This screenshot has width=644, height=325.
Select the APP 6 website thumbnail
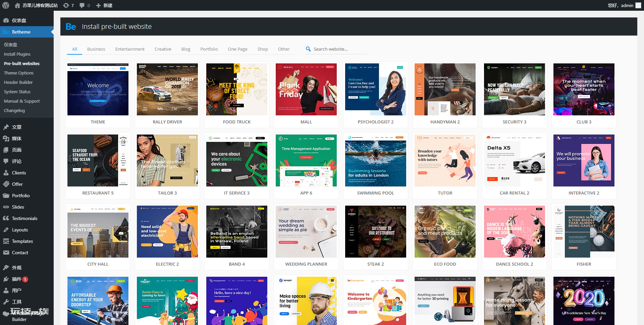pyautogui.click(x=306, y=160)
